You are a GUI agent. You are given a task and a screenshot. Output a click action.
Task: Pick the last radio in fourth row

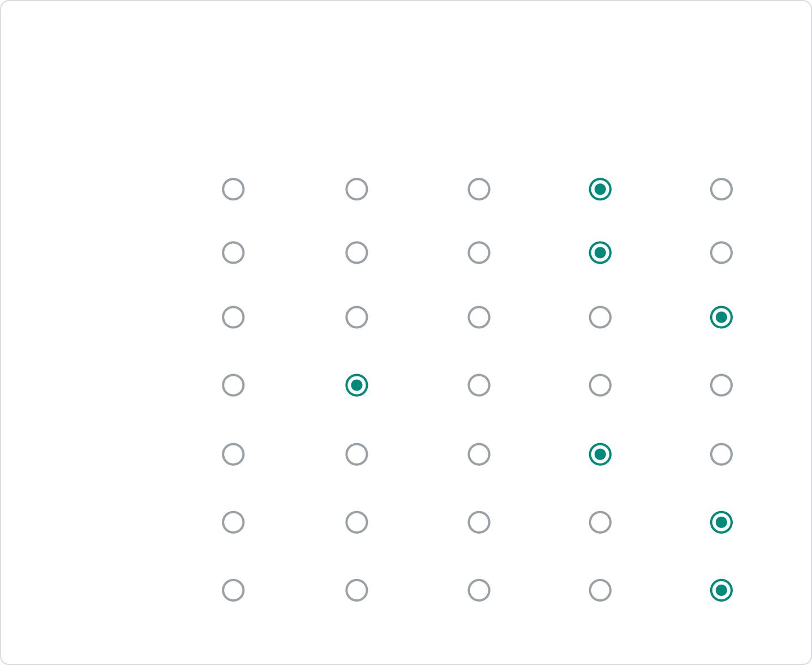[x=721, y=385]
